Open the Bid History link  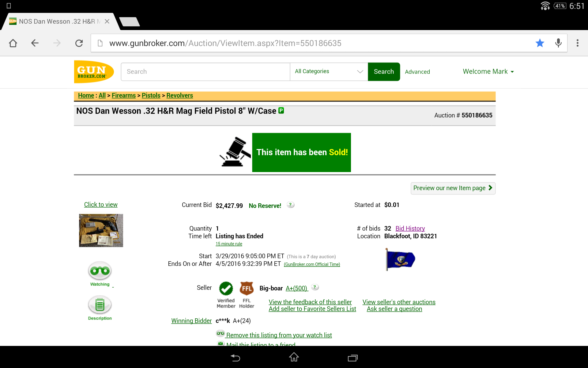(410, 228)
